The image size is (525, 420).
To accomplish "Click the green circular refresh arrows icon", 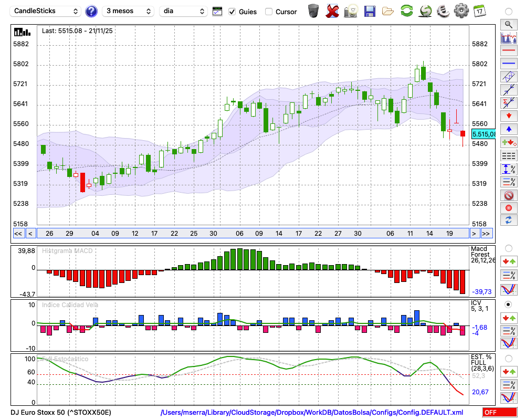I will [x=406, y=11].
